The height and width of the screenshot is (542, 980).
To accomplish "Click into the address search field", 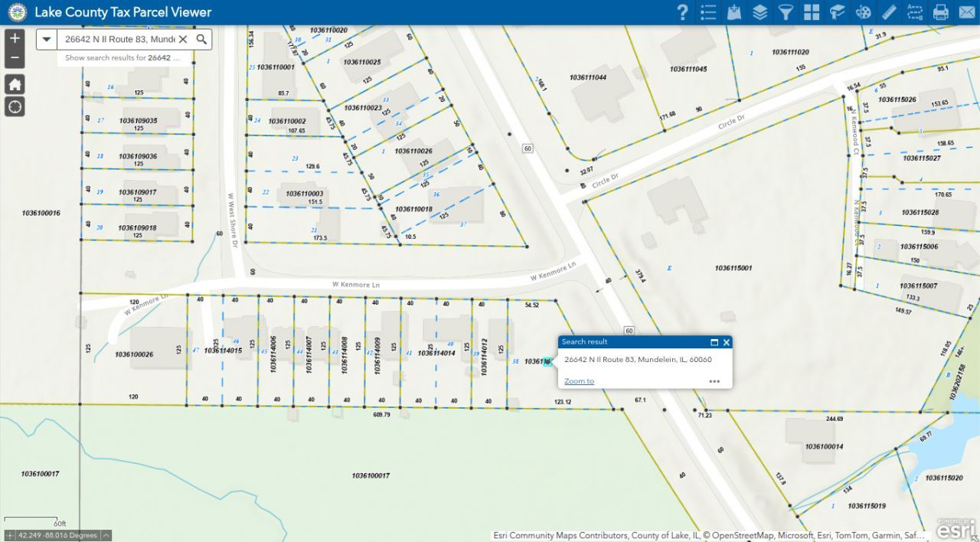I will coord(119,39).
